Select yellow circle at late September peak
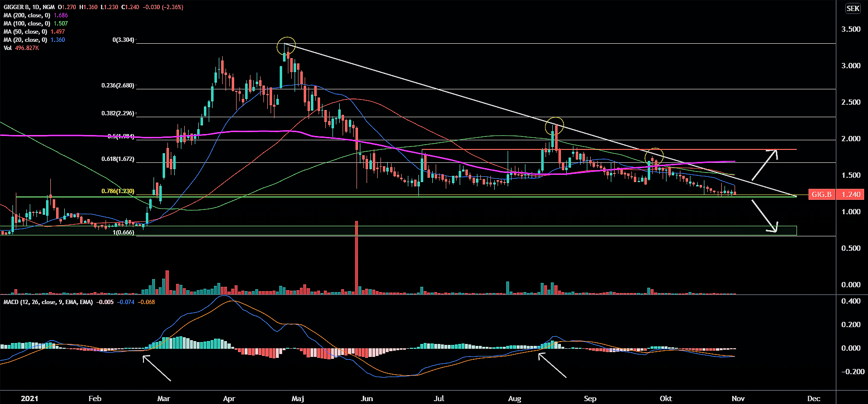Viewport: 868px width, 404px height. click(654, 156)
